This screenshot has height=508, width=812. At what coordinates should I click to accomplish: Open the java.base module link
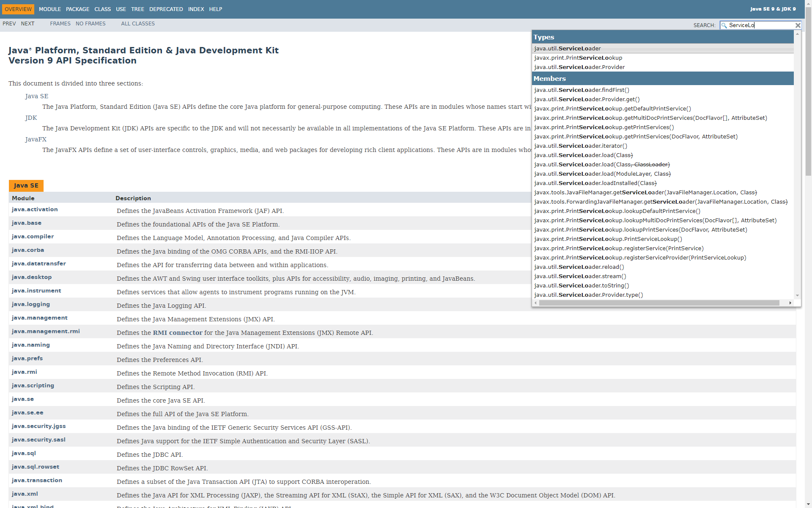pyautogui.click(x=27, y=223)
